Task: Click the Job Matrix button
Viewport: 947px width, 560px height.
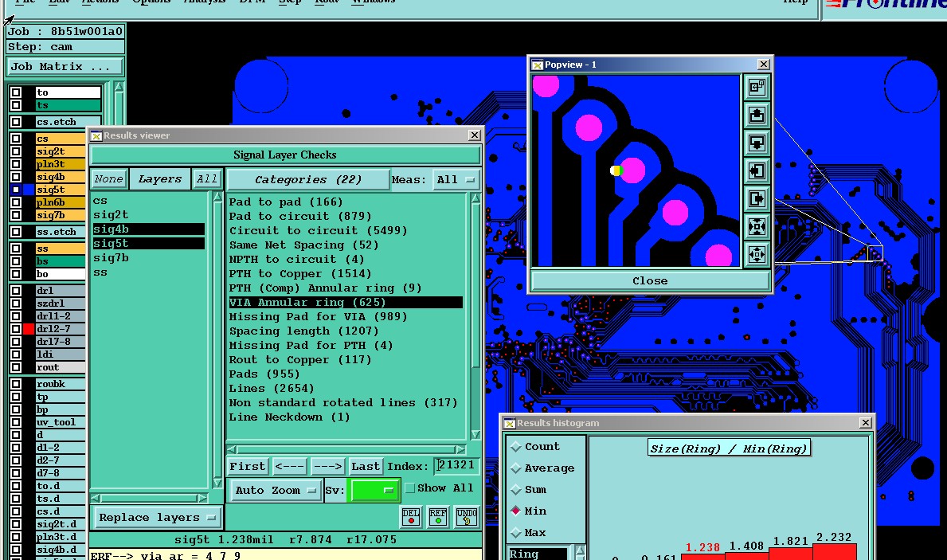Action: [x=65, y=66]
